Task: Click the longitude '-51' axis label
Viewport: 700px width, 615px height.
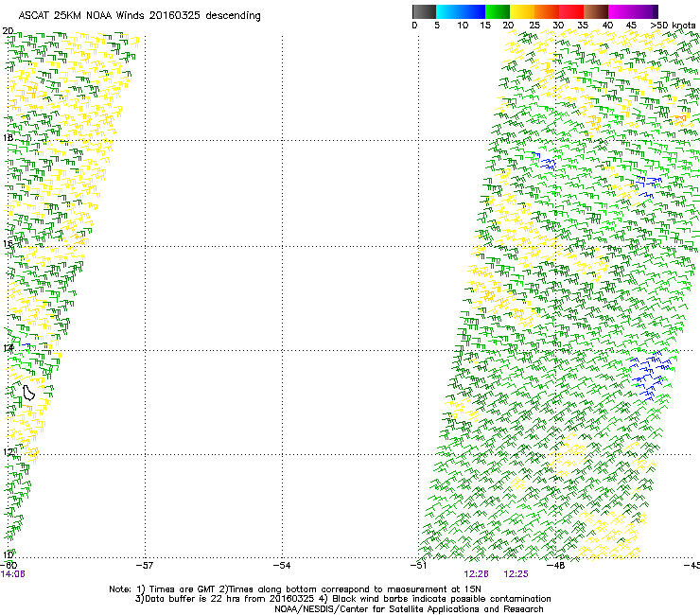Action: [x=419, y=566]
